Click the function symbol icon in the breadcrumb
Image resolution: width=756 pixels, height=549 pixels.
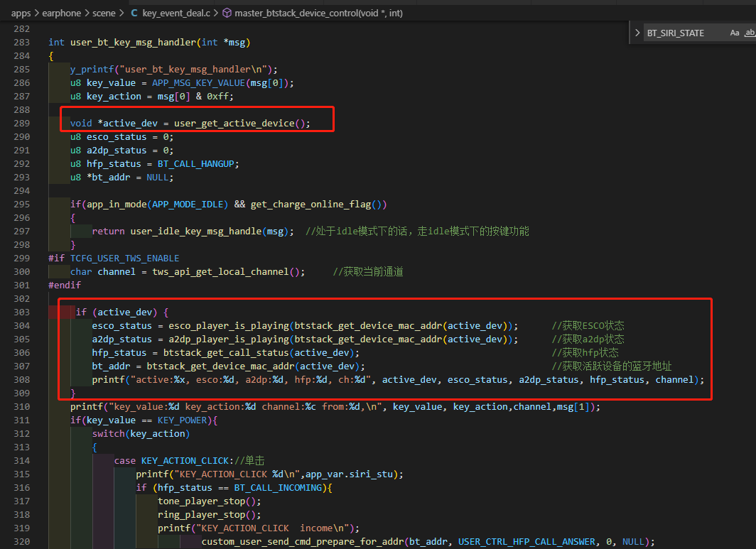(227, 13)
